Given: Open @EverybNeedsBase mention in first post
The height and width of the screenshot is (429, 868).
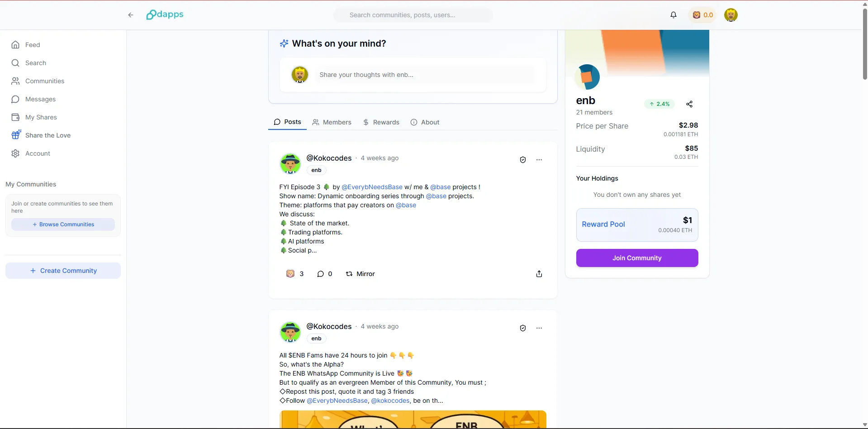Looking at the screenshot, I should click(372, 187).
